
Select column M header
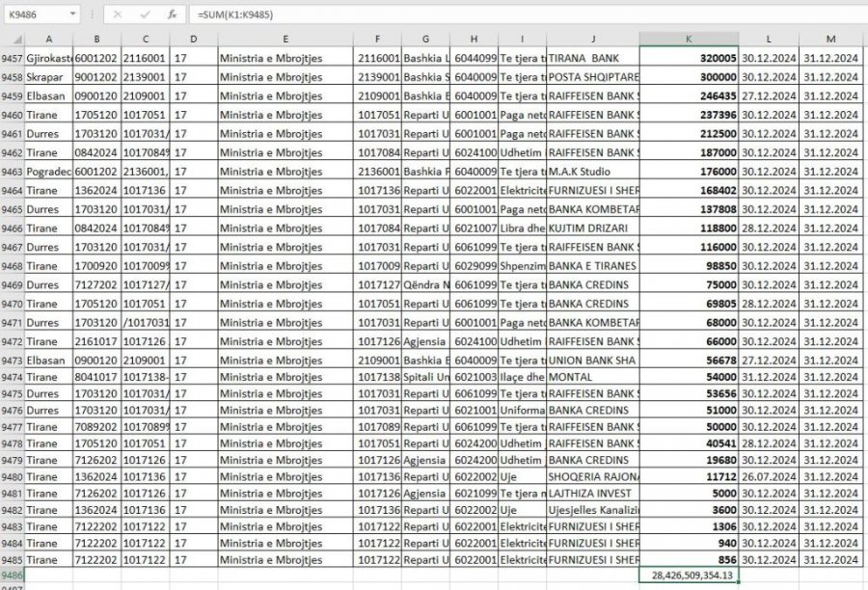coord(829,39)
